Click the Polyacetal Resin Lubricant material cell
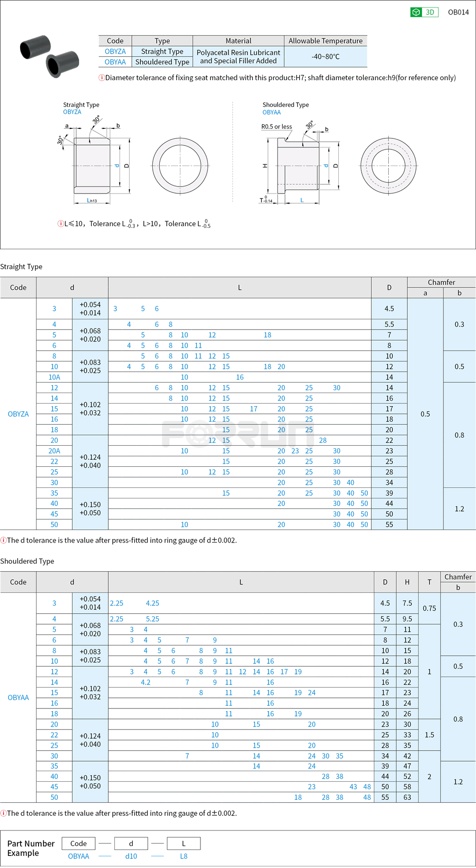Screen dimensions: 476x868 (239, 57)
